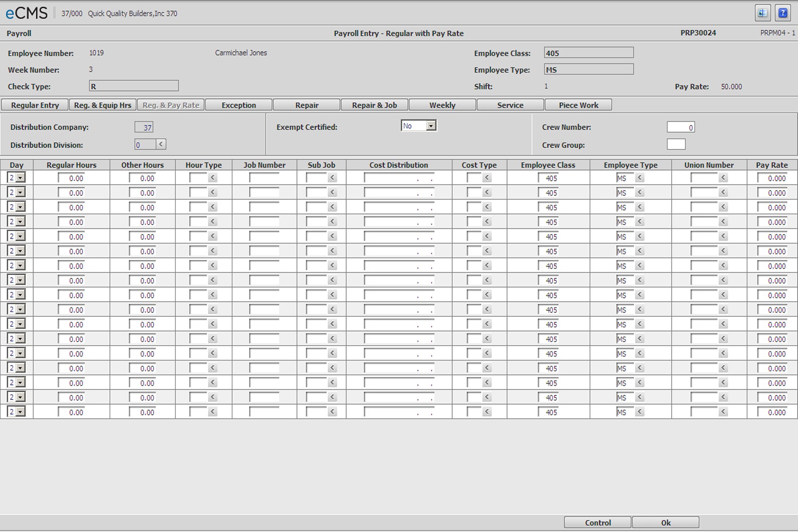Image resolution: width=798 pixels, height=532 pixels.
Task: Click the export icon beside the help icon
Action: point(763,13)
